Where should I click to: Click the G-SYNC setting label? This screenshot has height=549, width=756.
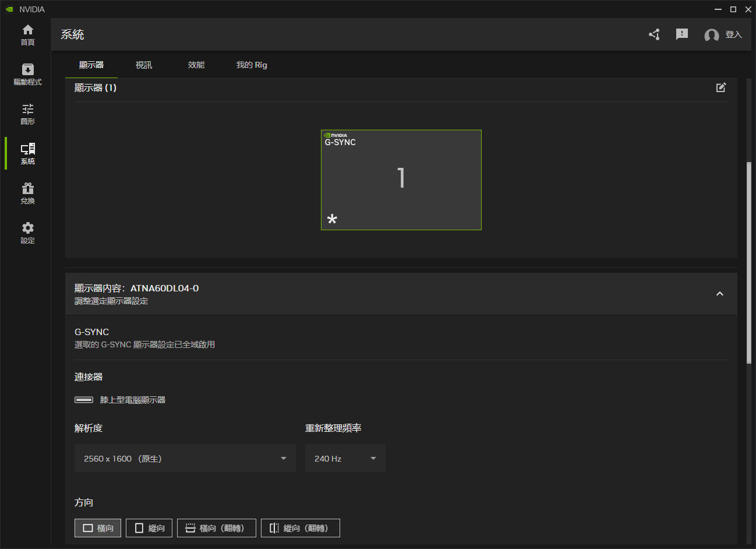91,332
